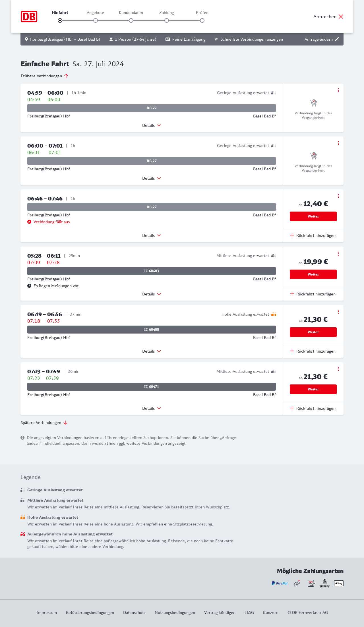This screenshot has height=627, width=364.
Task: Click plus icon to add return for IC 60403
Action: coord(292,294)
